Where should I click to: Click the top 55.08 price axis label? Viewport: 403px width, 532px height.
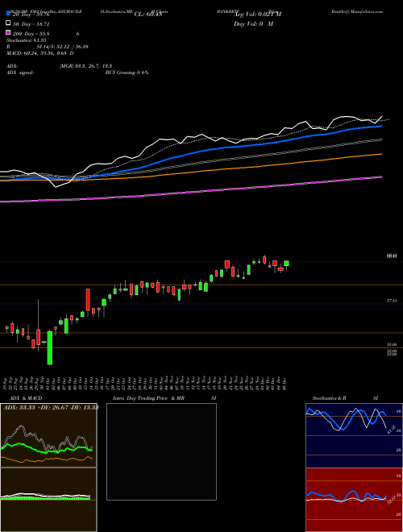[392, 344]
